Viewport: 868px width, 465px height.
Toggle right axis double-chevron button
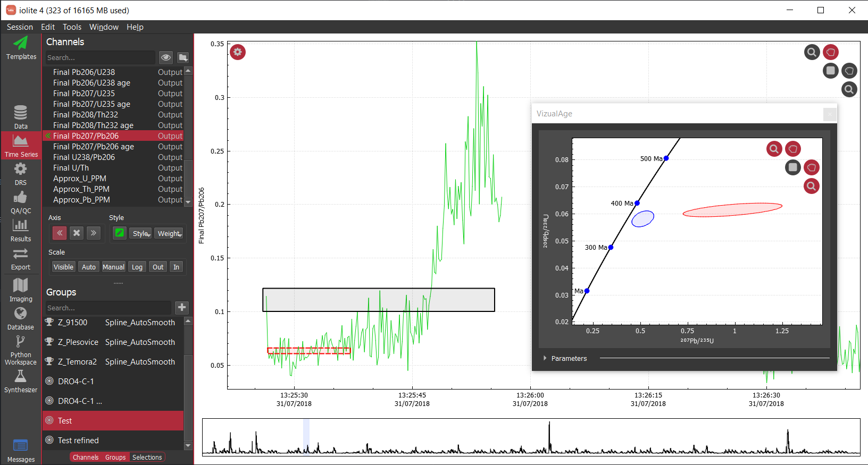click(x=94, y=233)
